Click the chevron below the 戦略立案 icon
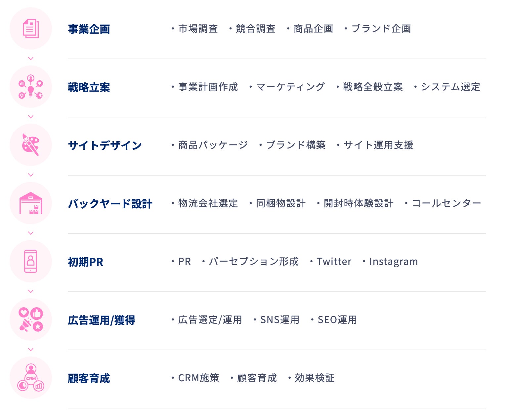 click(x=31, y=117)
